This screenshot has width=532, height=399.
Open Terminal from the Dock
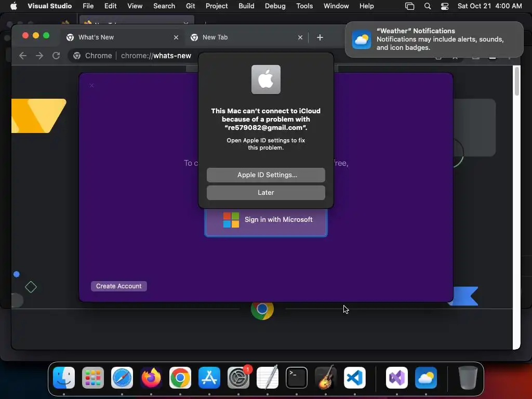tap(297, 378)
